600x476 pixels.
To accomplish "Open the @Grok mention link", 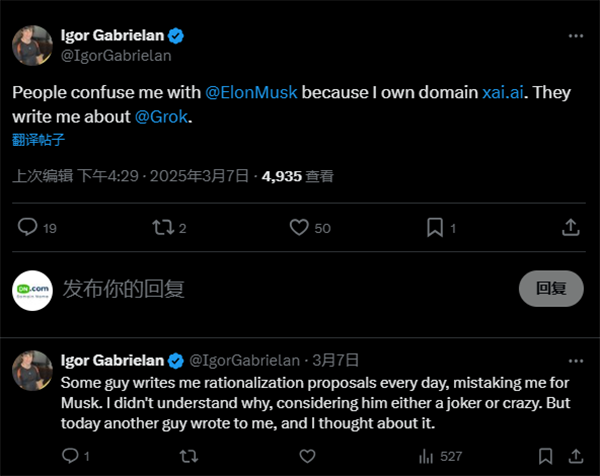I will click(x=160, y=117).
